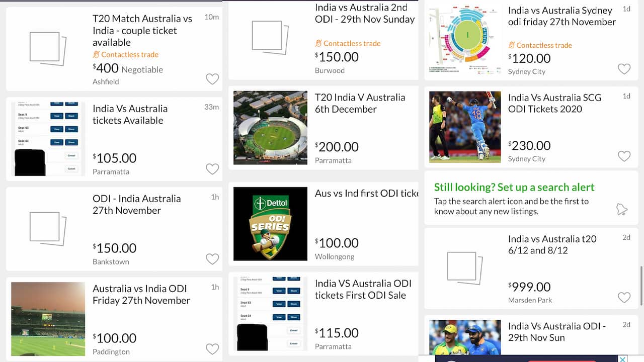This screenshot has height=362, width=644.
Task: Click the stadium seating map on Sydney odi listing
Action: [x=464, y=38]
